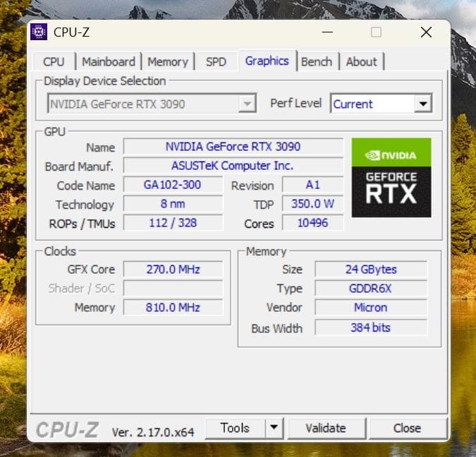Image resolution: width=476 pixels, height=457 pixels.
Task: Click the TDP value 350.0 W
Action: [x=312, y=204]
